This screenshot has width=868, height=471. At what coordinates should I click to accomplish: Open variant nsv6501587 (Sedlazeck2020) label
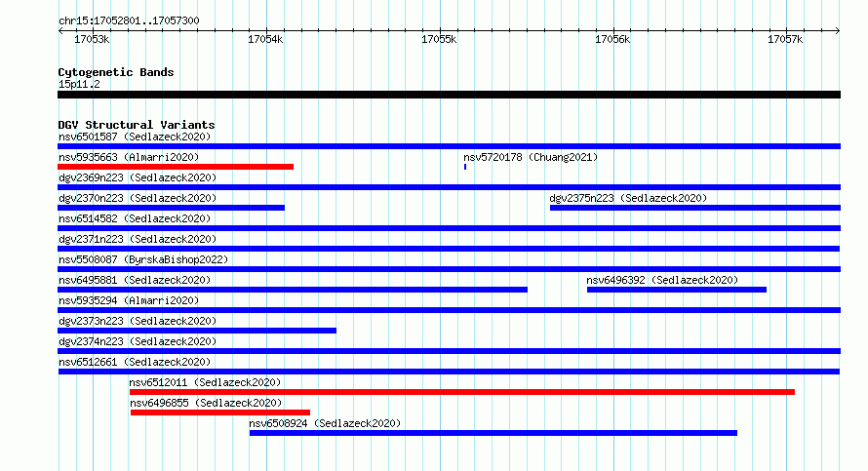point(135,137)
